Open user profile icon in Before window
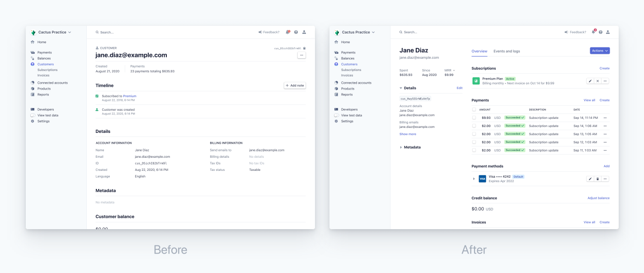 (304, 32)
